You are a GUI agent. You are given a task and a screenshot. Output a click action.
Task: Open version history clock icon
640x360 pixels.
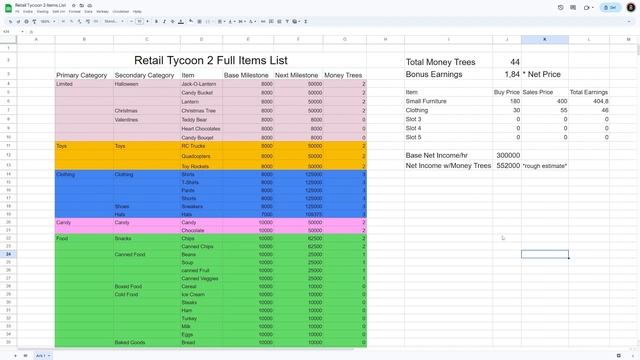560,7
